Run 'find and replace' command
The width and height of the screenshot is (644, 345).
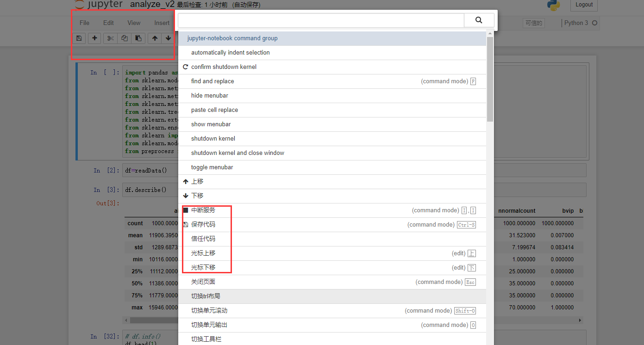pyautogui.click(x=332, y=81)
